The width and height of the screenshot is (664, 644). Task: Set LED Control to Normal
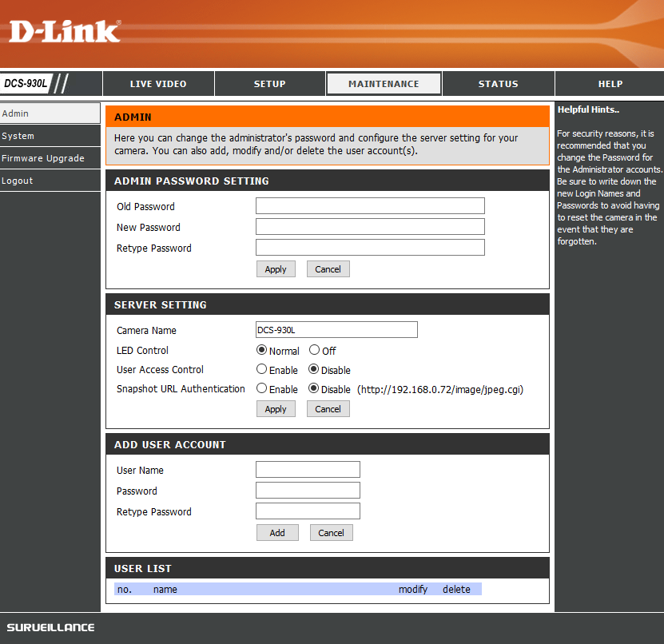262,350
